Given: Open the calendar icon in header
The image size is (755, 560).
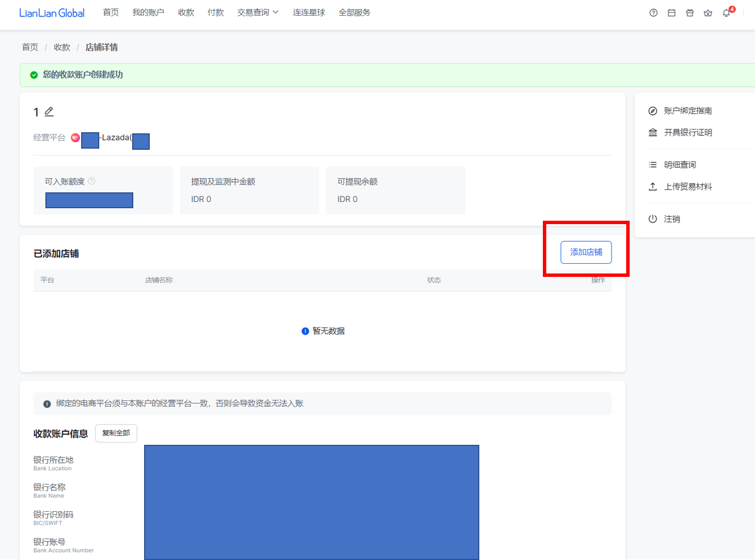Looking at the screenshot, I should tap(672, 13).
